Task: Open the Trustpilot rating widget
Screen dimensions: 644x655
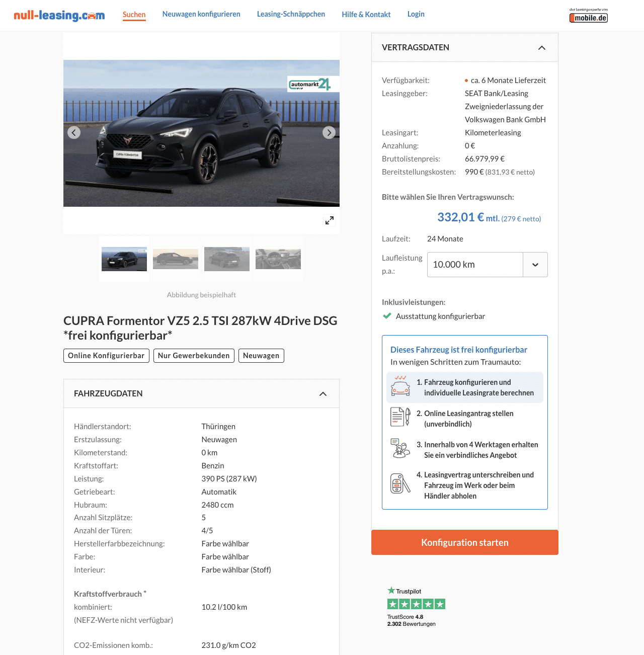Action: 416,607
